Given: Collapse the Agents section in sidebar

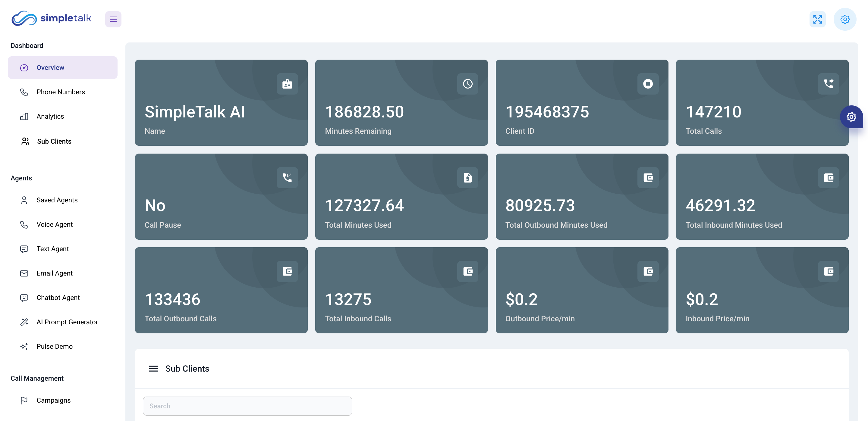Looking at the screenshot, I should pyautogui.click(x=21, y=178).
